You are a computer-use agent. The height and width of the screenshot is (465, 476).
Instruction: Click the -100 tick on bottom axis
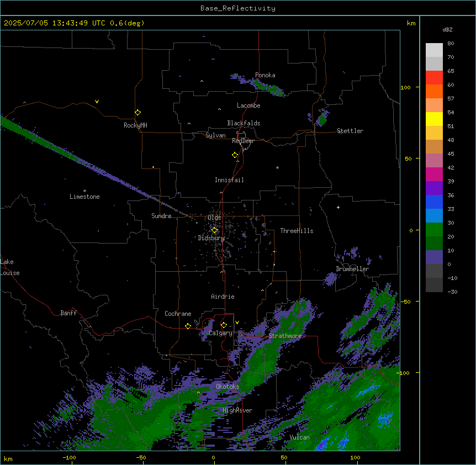(69, 457)
